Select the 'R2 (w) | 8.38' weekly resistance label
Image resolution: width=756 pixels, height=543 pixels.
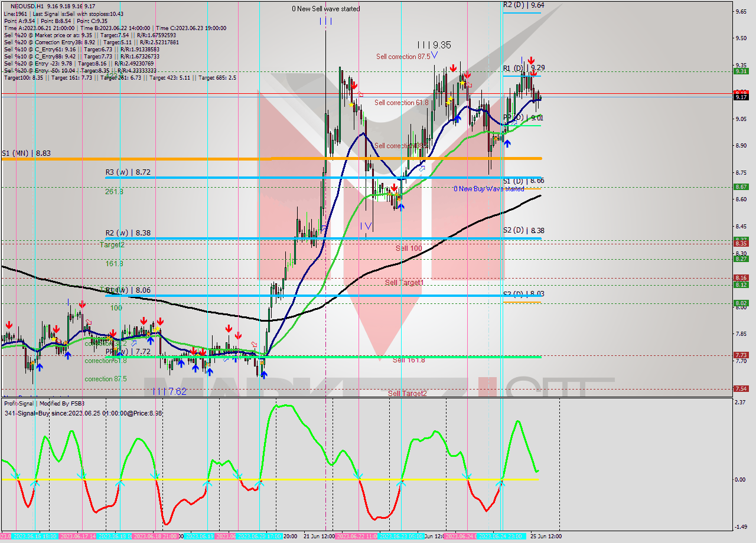pyautogui.click(x=128, y=233)
